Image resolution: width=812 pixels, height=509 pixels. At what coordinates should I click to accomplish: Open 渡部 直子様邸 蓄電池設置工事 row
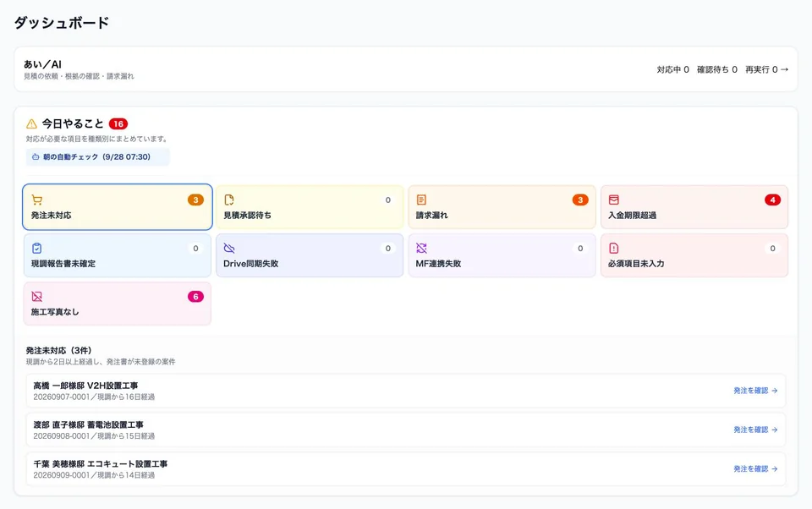[x=406, y=430]
